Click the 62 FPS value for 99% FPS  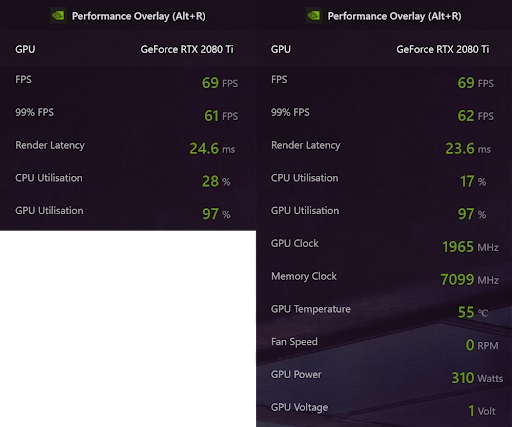click(475, 116)
